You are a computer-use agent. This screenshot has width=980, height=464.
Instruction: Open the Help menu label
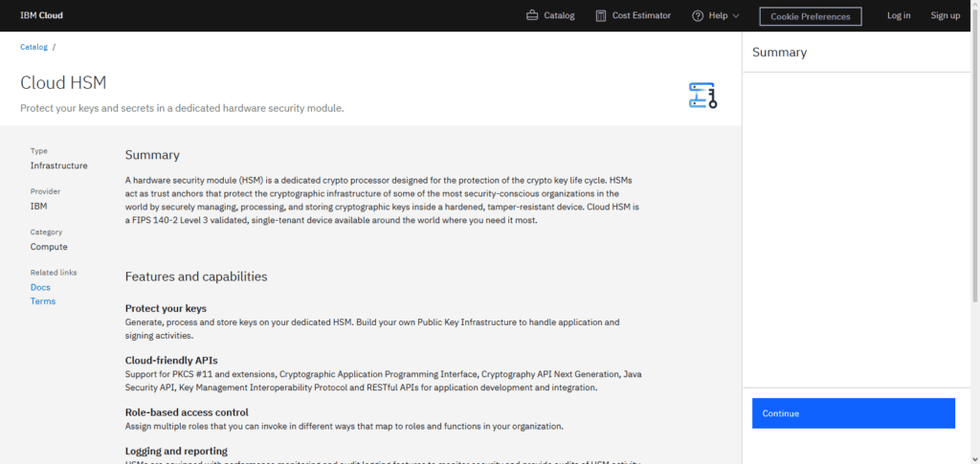click(x=718, y=15)
